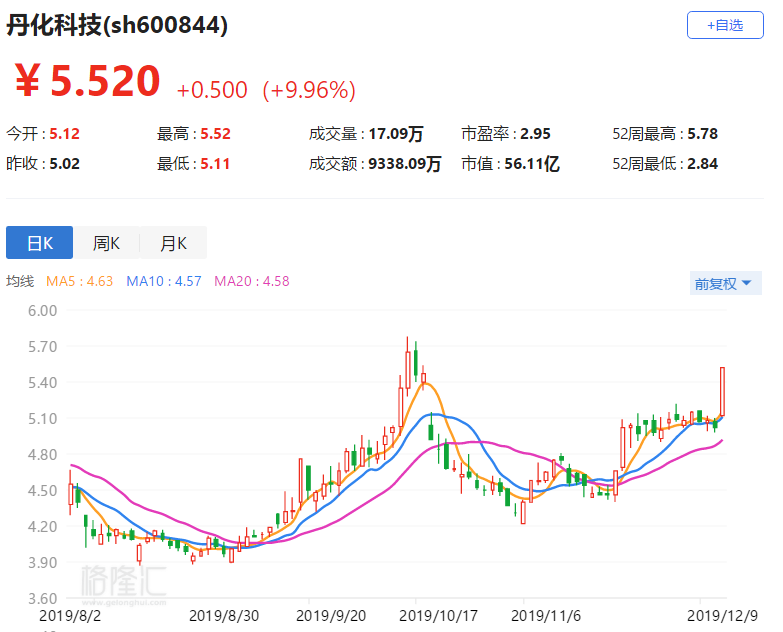Click the date axis label 2019/12/9
783x632 pixels.
pyautogui.click(x=722, y=616)
